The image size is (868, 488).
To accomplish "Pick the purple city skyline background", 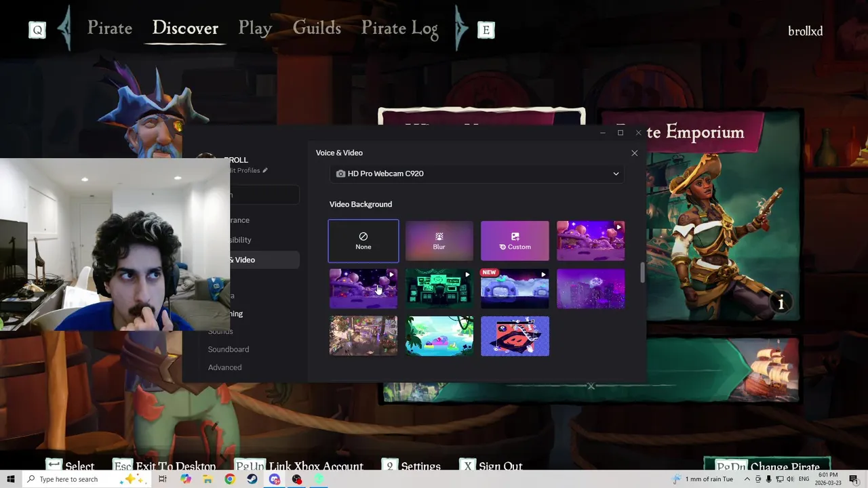I will [591, 289].
